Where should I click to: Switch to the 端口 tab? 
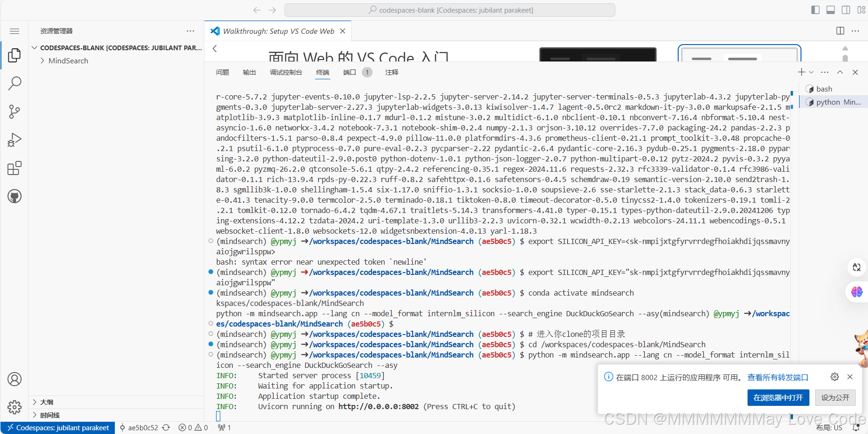(349, 72)
